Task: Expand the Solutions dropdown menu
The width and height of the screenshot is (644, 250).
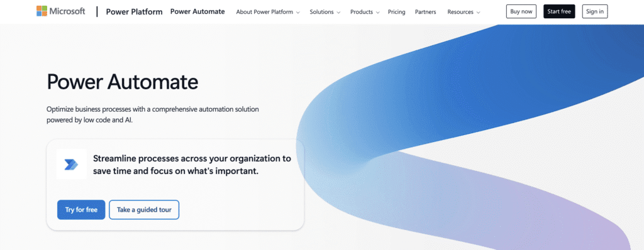Action: coord(325,12)
